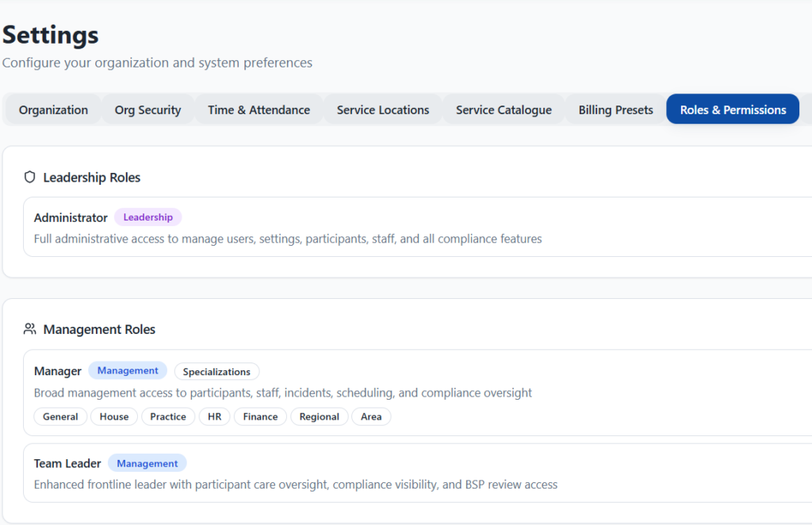Click the Settings page title
Screen dimensions: 812x525
[x=50, y=35]
